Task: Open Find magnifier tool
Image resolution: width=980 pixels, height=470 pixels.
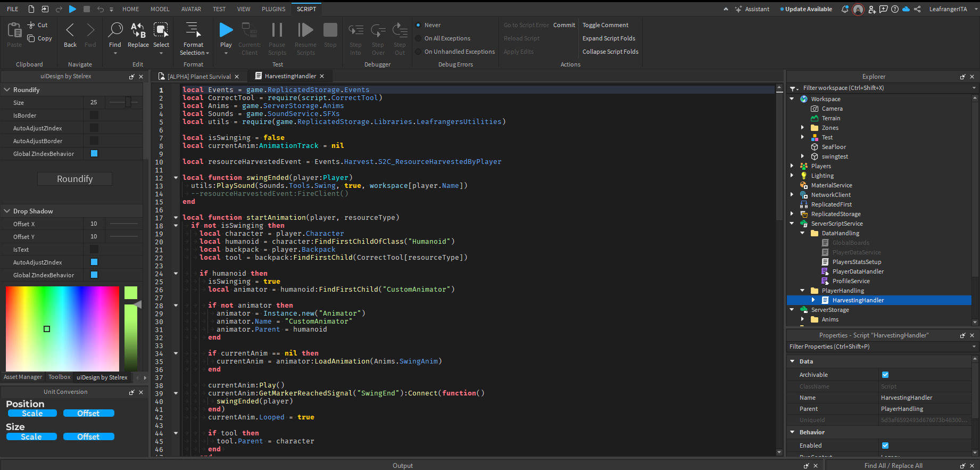Action: [x=115, y=30]
